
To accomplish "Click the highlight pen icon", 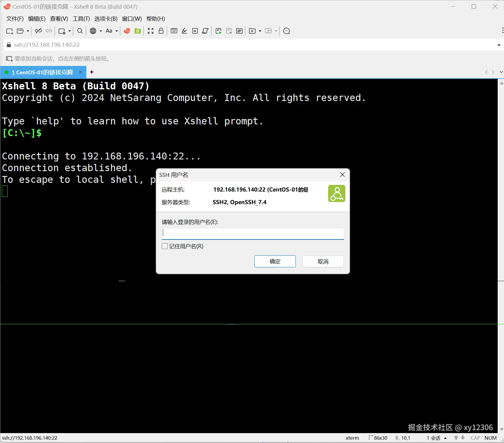I will (x=184, y=31).
